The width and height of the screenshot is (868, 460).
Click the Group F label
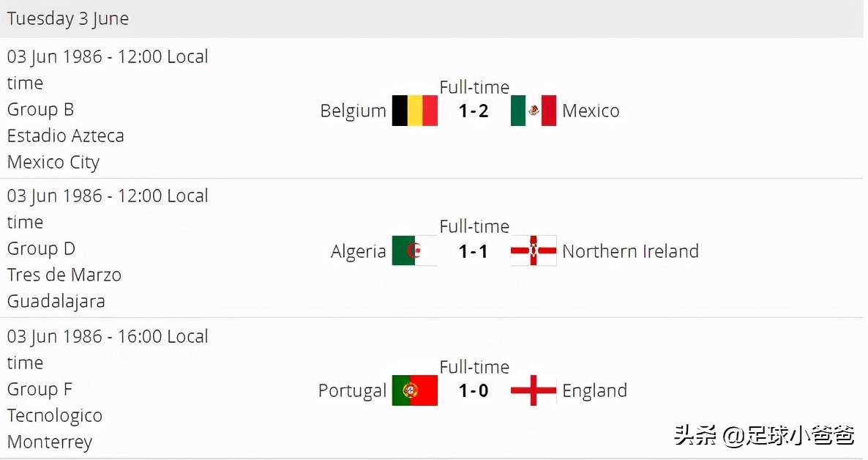coord(40,389)
